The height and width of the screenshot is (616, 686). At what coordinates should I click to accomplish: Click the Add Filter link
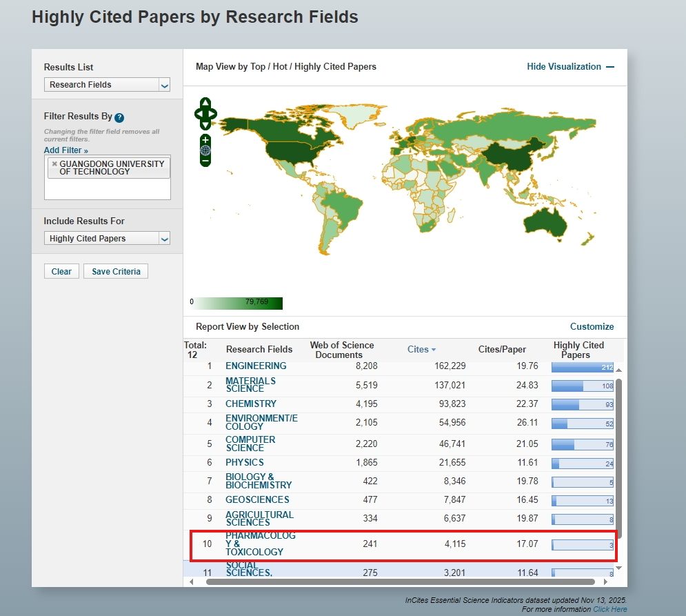[65, 150]
